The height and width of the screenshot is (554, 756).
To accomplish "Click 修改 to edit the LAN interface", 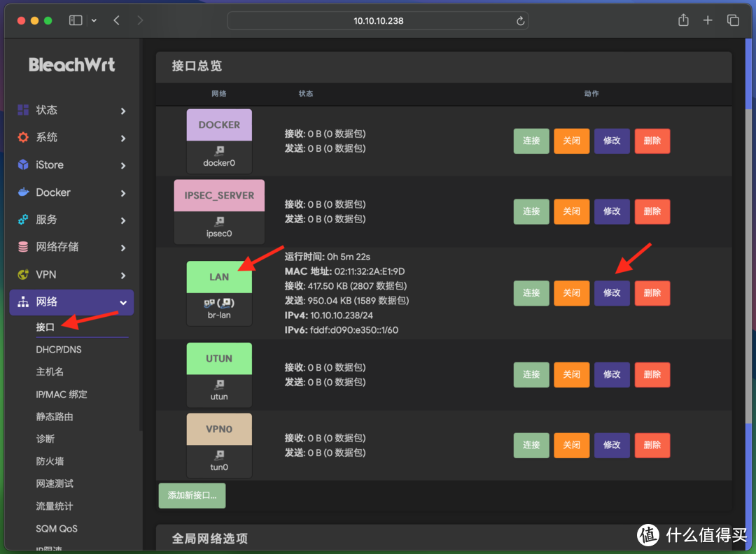I will pos(611,293).
